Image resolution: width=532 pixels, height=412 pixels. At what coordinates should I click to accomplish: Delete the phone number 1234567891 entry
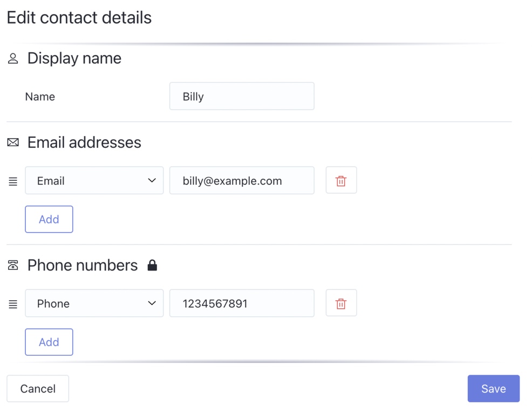[x=341, y=303]
